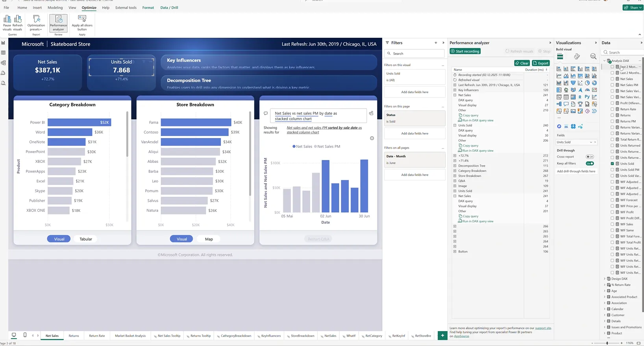Turn on Cross-report toggle
The image size is (644, 346).
point(590,157)
